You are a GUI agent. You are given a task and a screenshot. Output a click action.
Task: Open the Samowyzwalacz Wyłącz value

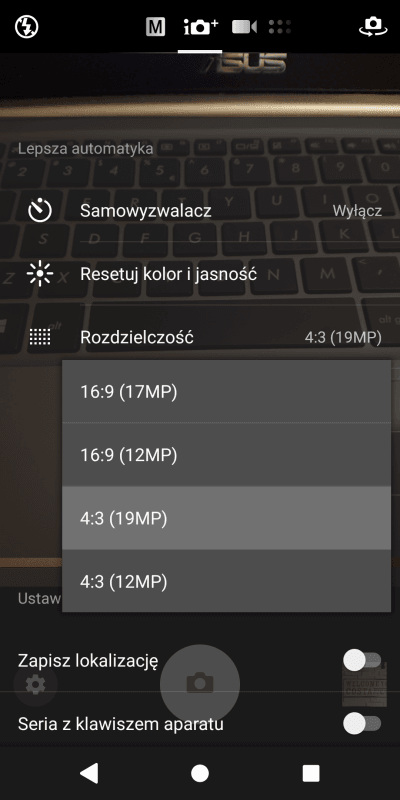click(x=357, y=211)
